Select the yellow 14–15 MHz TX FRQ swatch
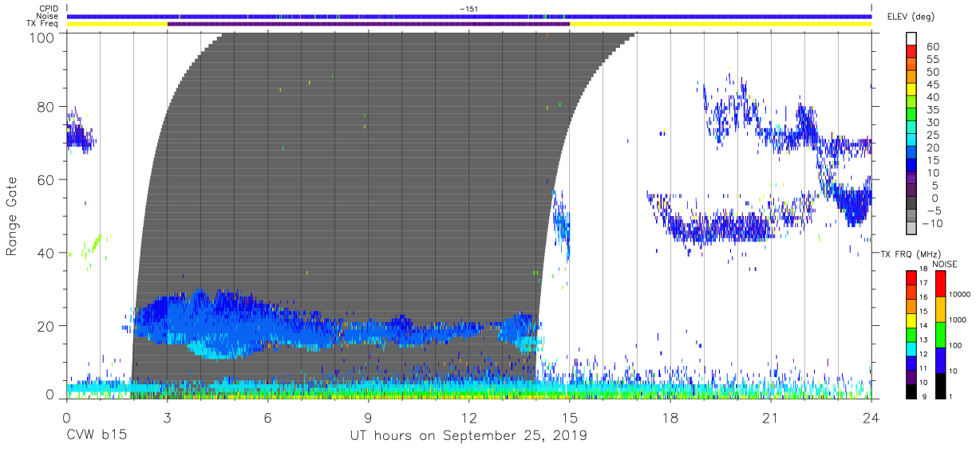This screenshot has width=980, height=452. click(911, 320)
